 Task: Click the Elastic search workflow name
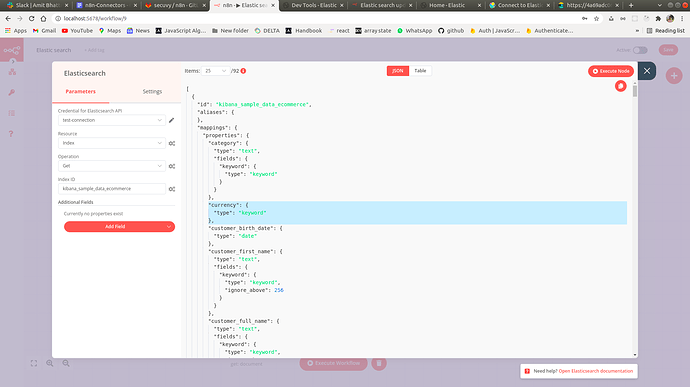coord(54,50)
